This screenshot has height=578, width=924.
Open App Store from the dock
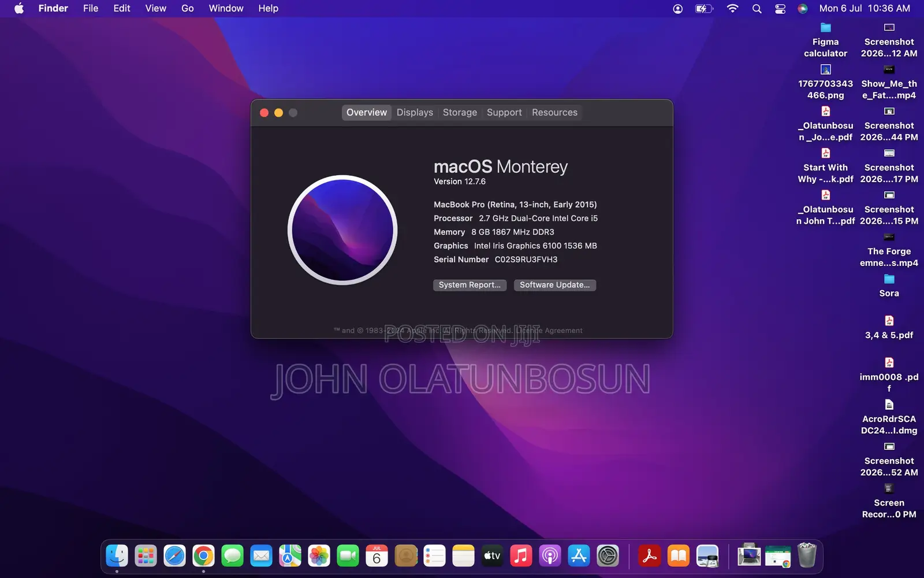coord(579,556)
